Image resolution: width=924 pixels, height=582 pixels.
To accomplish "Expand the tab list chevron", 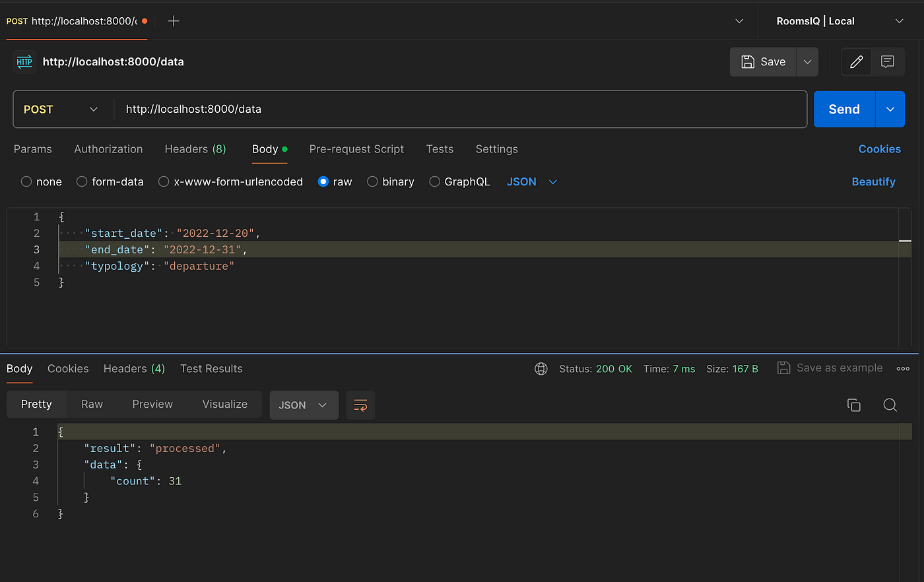I will click(739, 21).
